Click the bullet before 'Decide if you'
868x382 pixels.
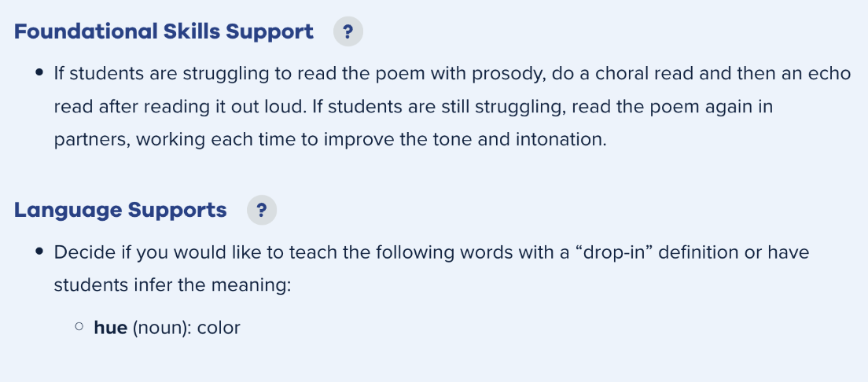(39, 252)
